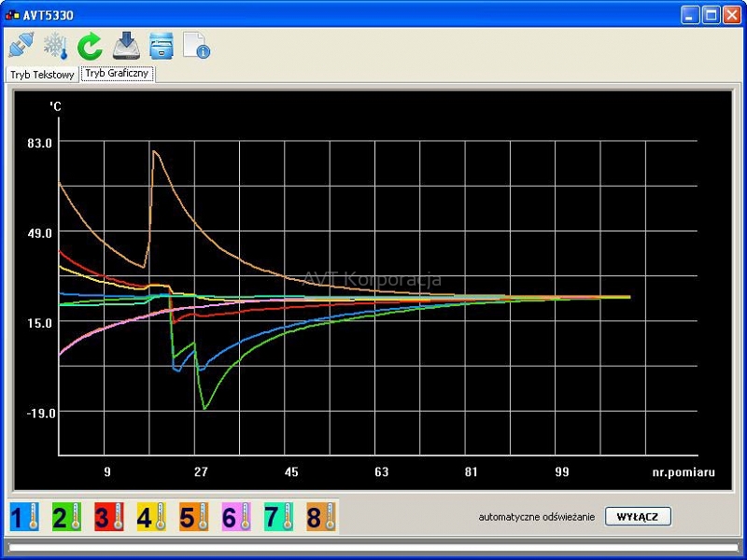Open the blue archive drawer icon
The image size is (747, 560).
pos(162,46)
